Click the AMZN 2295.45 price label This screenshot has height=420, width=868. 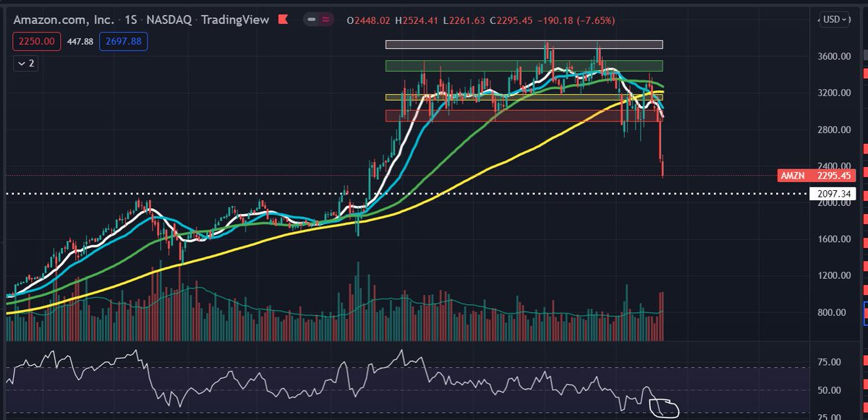pyautogui.click(x=817, y=176)
